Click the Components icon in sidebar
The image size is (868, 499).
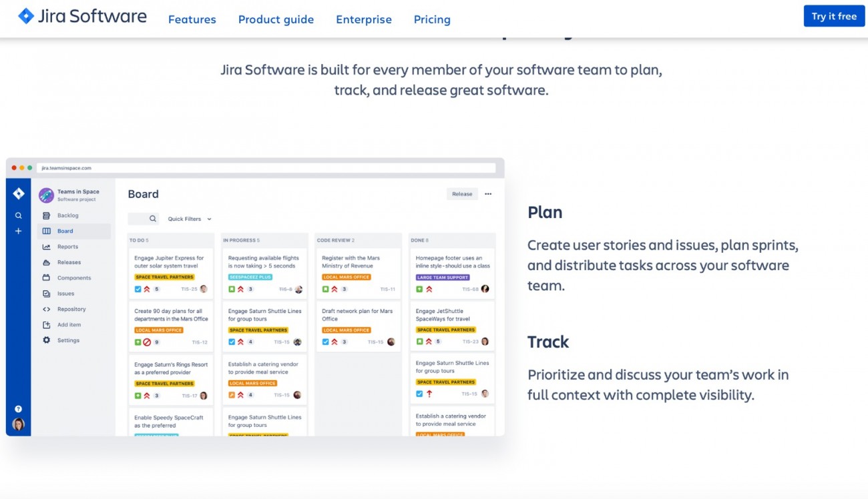[x=46, y=278]
